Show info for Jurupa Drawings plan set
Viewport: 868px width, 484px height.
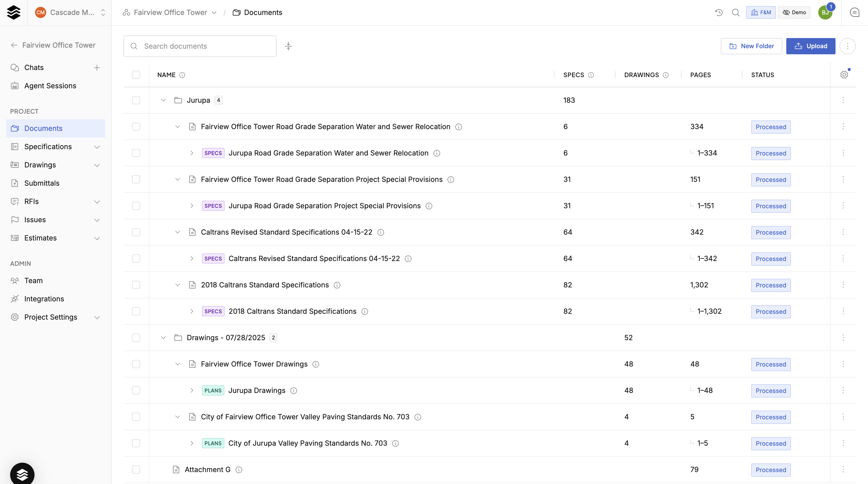(x=293, y=391)
